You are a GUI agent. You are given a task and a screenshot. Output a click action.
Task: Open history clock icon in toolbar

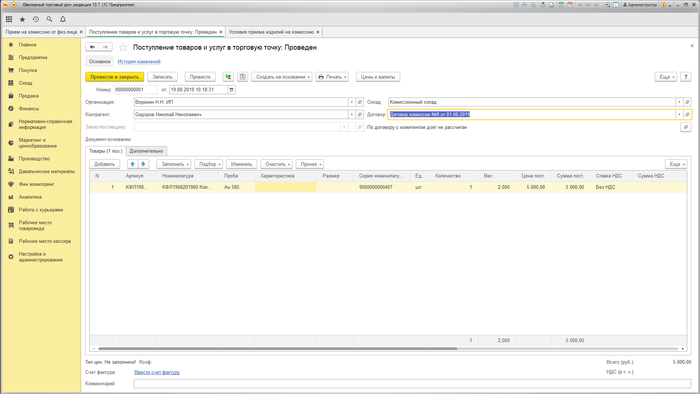coord(36,19)
